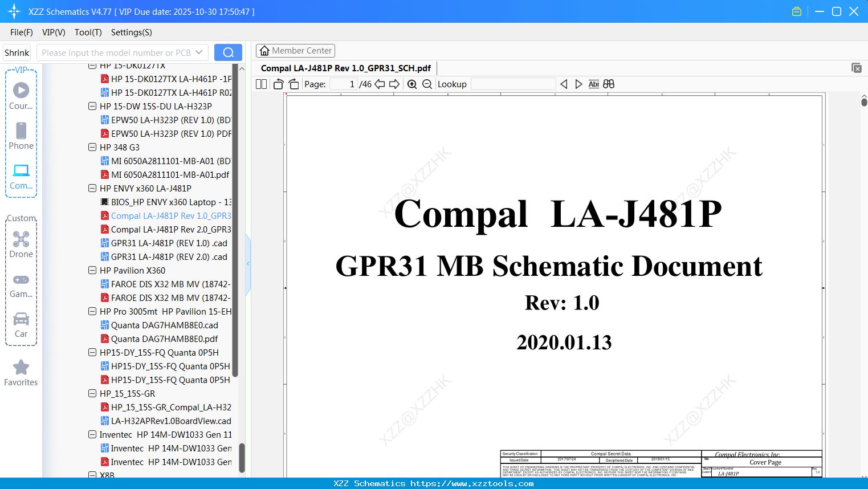
Task: Click the gift box icon in title bar
Action: point(797,11)
